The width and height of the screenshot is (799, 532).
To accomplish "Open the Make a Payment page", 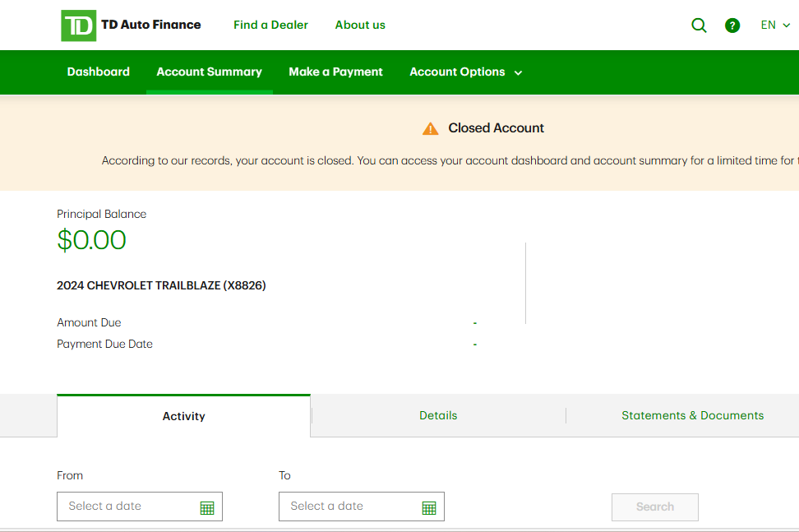I will tap(335, 72).
